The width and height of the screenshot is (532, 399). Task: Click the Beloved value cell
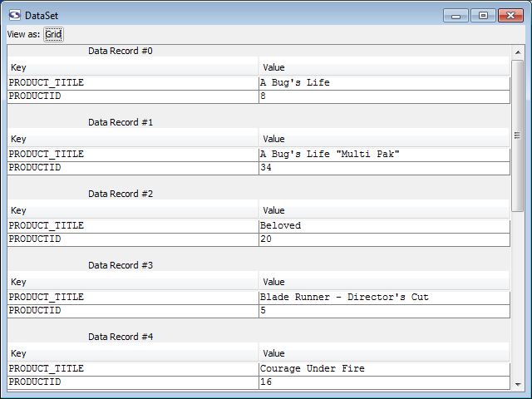384,226
